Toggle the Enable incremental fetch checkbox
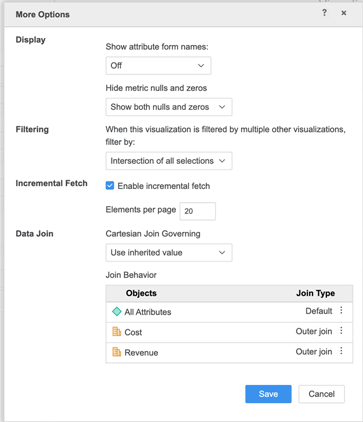The height and width of the screenshot is (422, 363). (110, 186)
